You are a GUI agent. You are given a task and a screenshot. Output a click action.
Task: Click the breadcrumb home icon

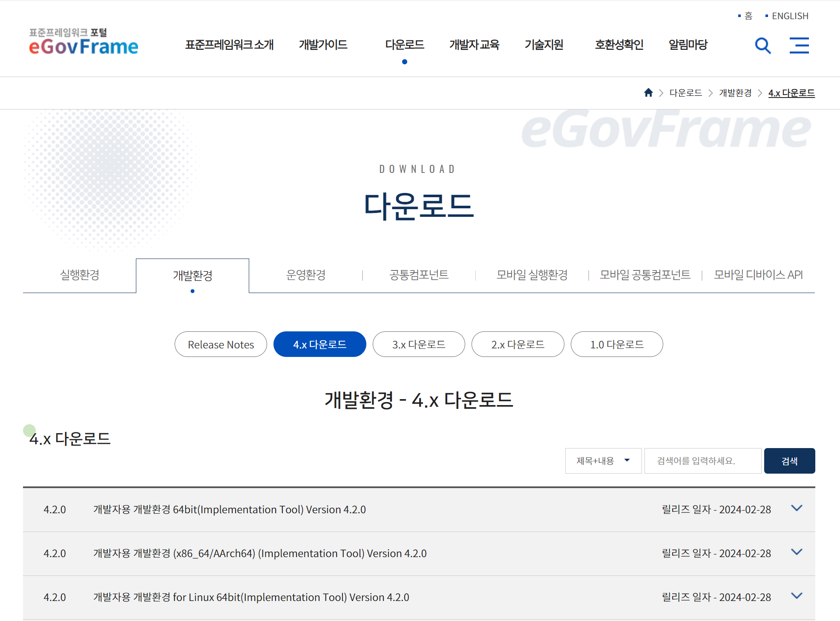point(648,93)
